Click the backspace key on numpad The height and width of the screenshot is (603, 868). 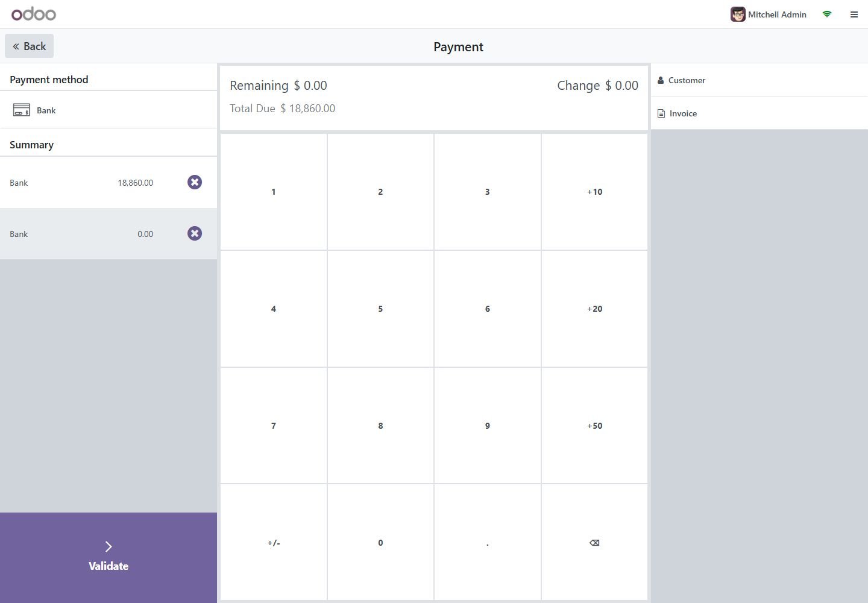[594, 543]
